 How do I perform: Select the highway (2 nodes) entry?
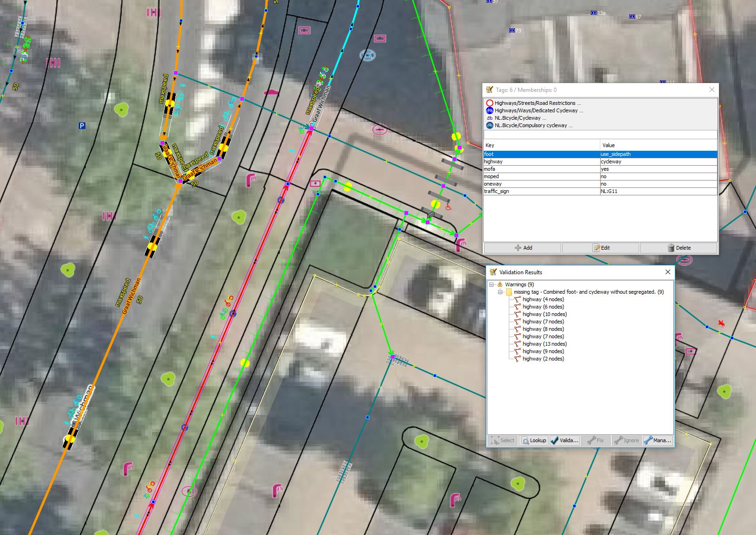pos(543,359)
